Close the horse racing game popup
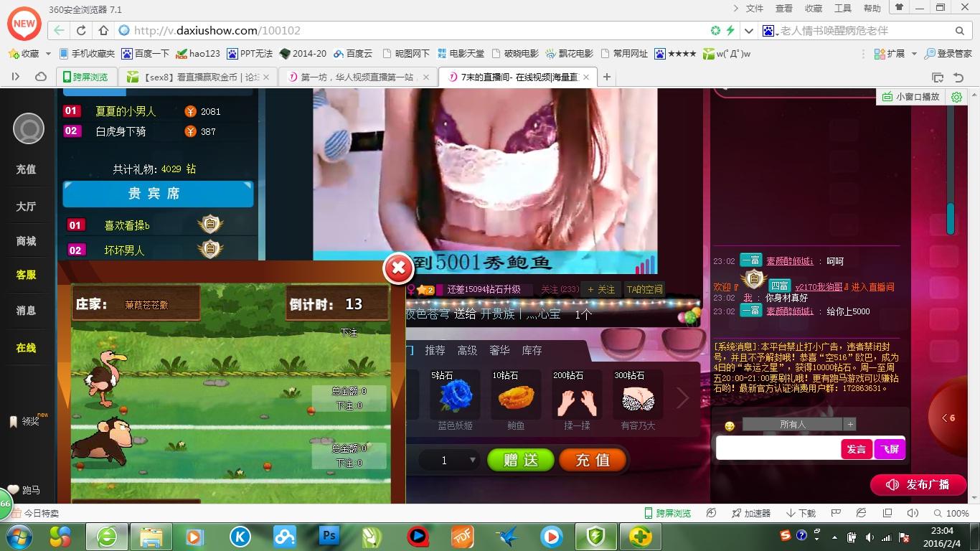Image resolution: width=980 pixels, height=551 pixels. click(398, 269)
